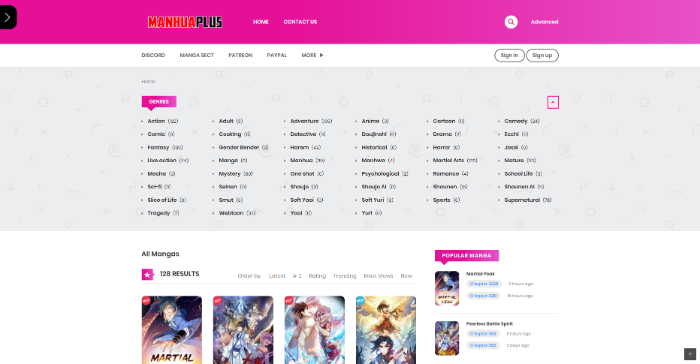Filter by the Action genre
The width and height of the screenshot is (700, 364).
pos(156,121)
